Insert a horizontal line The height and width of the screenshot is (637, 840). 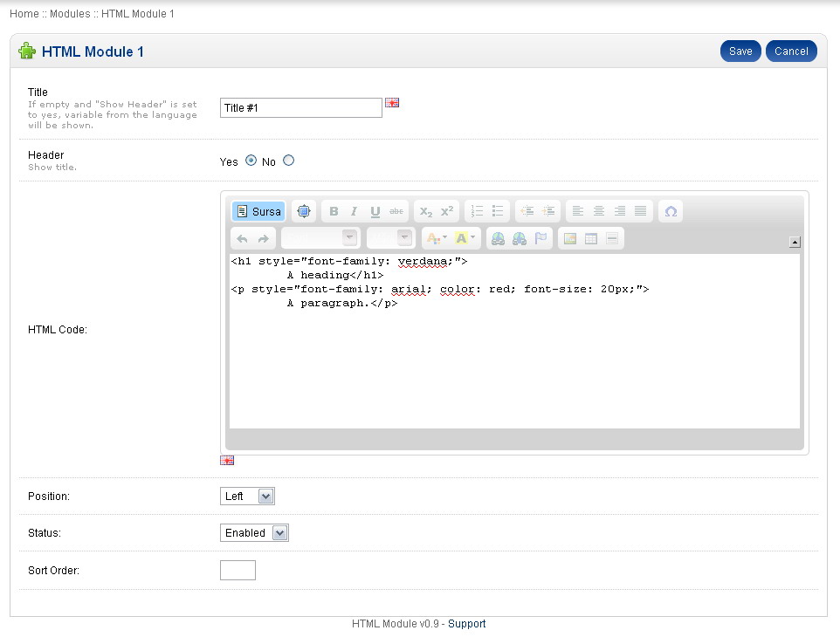click(612, 239)
